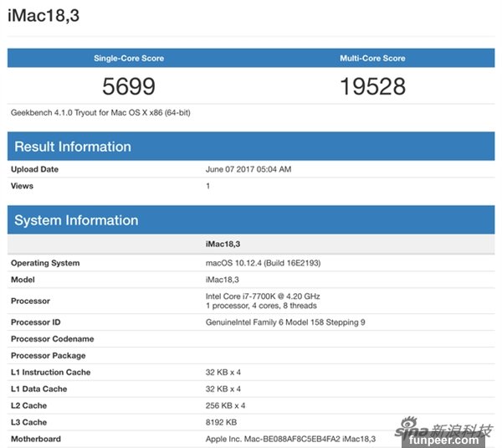Viewport: 502px width, 448px height.
Task: Select the Multi-Core Score header
Action: click(x=372, y=59)
